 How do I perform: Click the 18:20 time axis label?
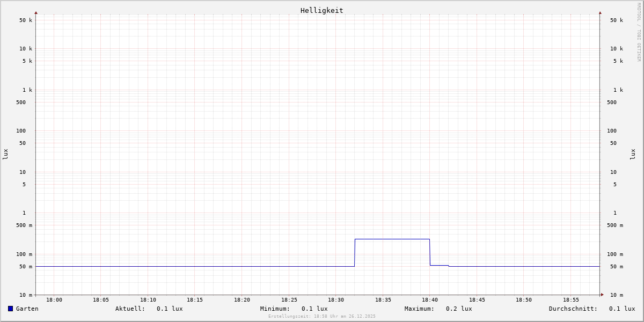point(242,300)
